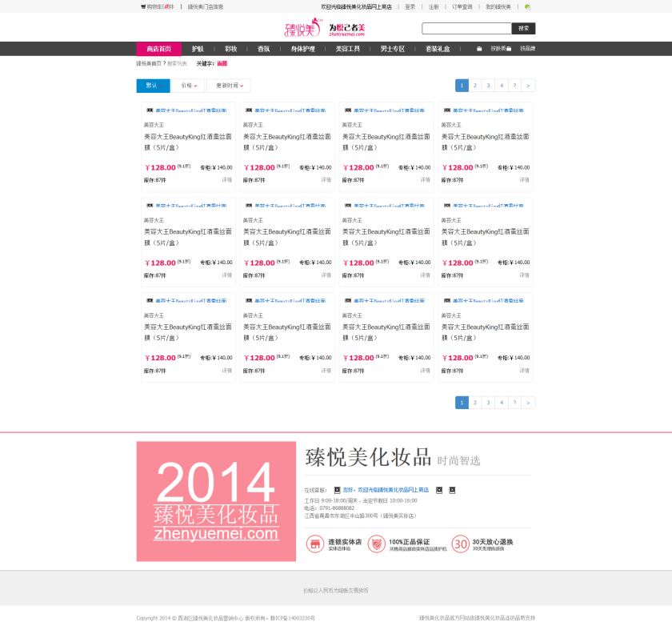Image resolution: width=672 pixels, height=630 pixels.
Task: Open the 我的臻悦美 account link
Action: point(498,7)
